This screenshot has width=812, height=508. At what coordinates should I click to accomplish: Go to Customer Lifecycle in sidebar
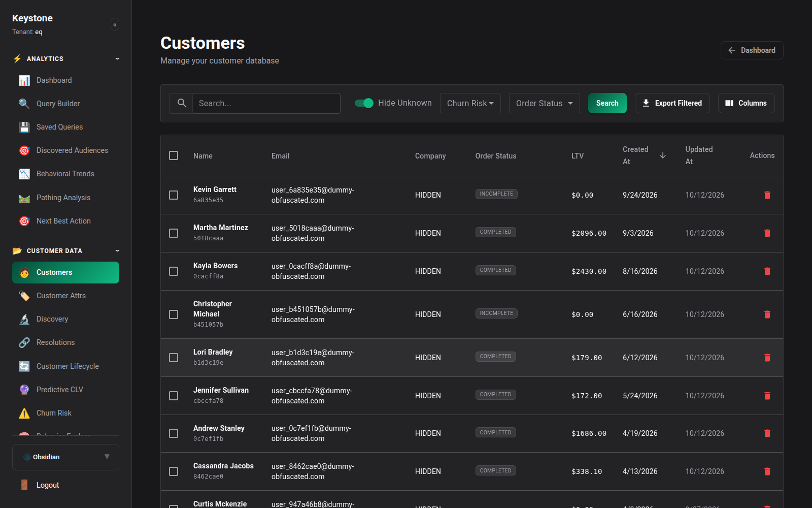pyautogui.click(x=65, y=366)
